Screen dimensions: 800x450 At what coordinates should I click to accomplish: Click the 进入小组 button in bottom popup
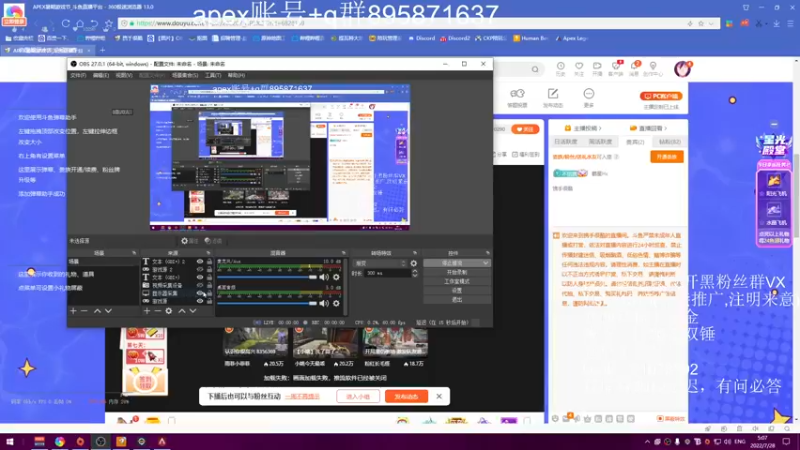358,396
